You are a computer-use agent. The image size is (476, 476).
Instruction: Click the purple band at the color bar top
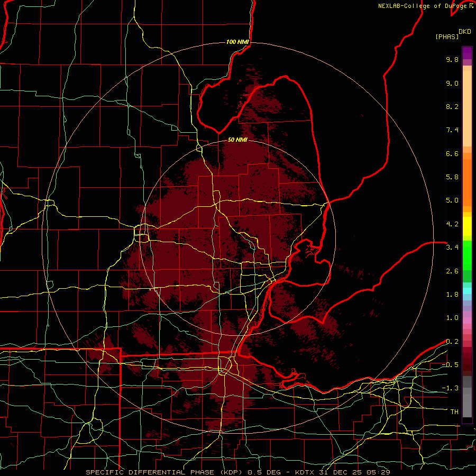467,53
